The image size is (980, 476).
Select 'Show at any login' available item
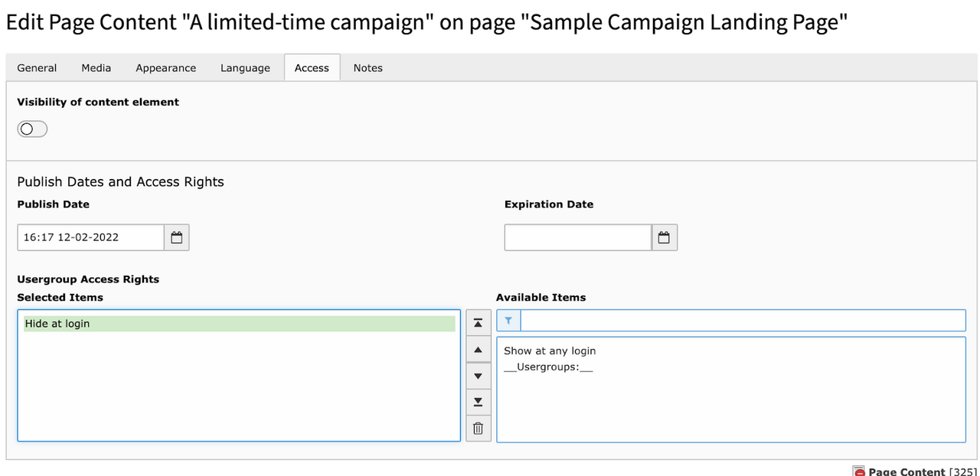click(549, 350)
